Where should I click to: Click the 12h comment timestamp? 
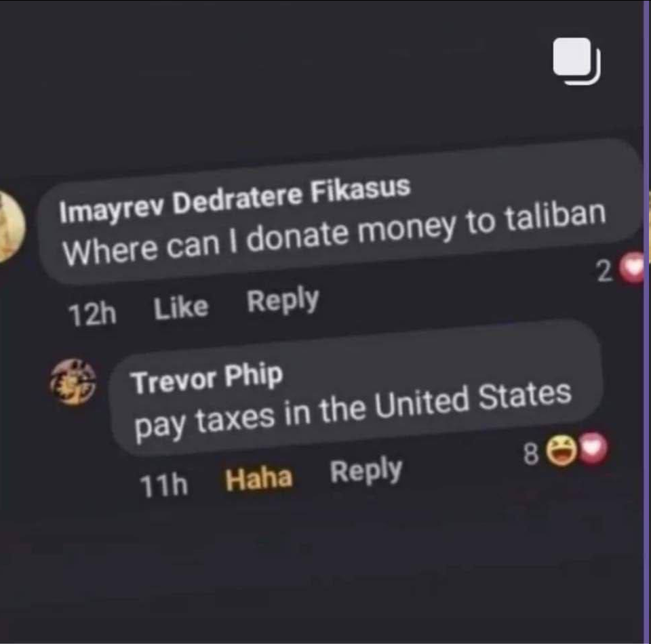(93, 315)
